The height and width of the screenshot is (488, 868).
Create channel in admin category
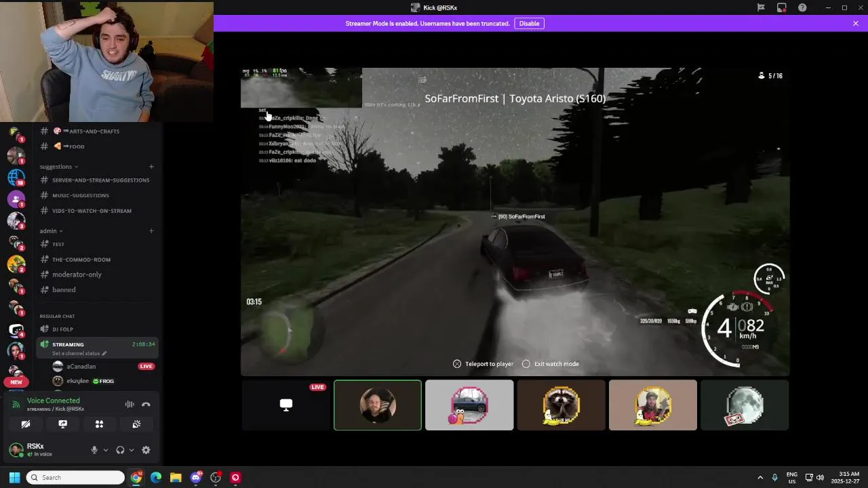click(x=151, y=231)
